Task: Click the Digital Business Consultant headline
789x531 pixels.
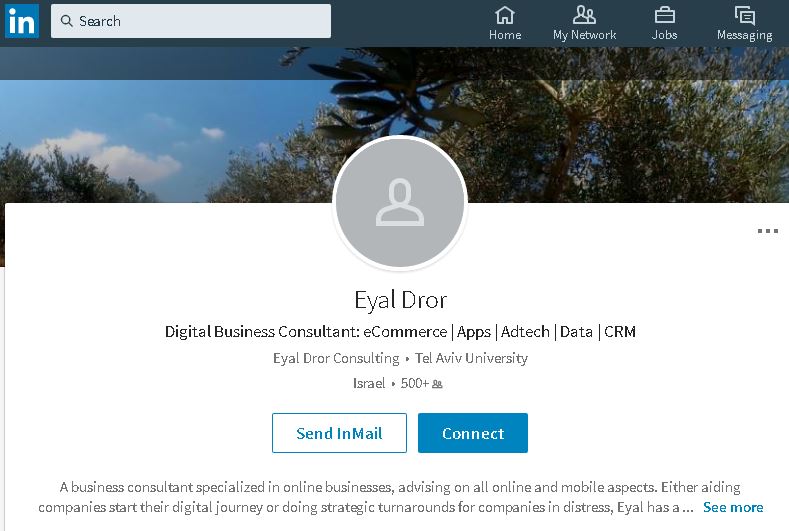Action: click(x=400, y=332)
